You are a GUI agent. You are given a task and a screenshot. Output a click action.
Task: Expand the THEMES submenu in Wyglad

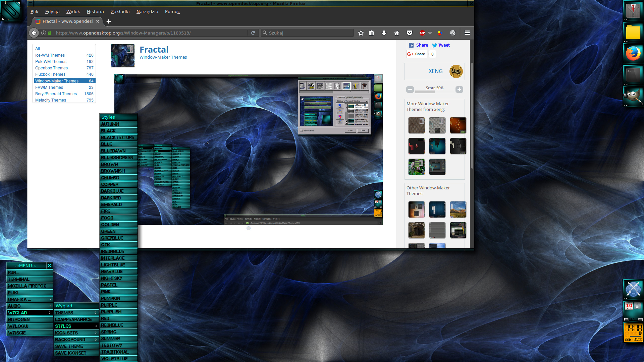click(76, 313)
